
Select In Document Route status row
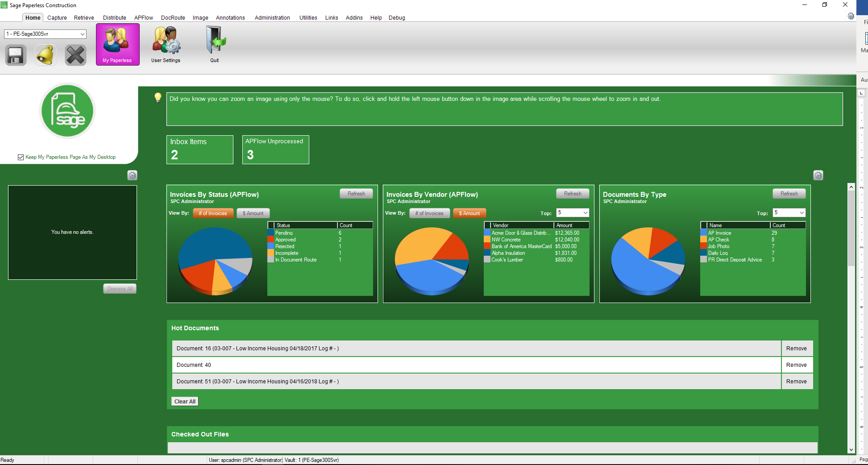tap(320, 260)
